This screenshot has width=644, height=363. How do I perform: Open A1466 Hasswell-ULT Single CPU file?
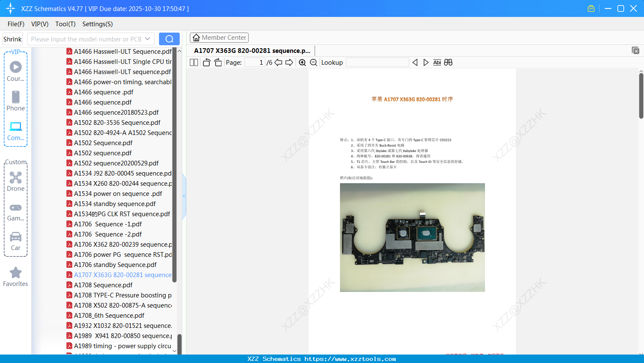point(119,62)
